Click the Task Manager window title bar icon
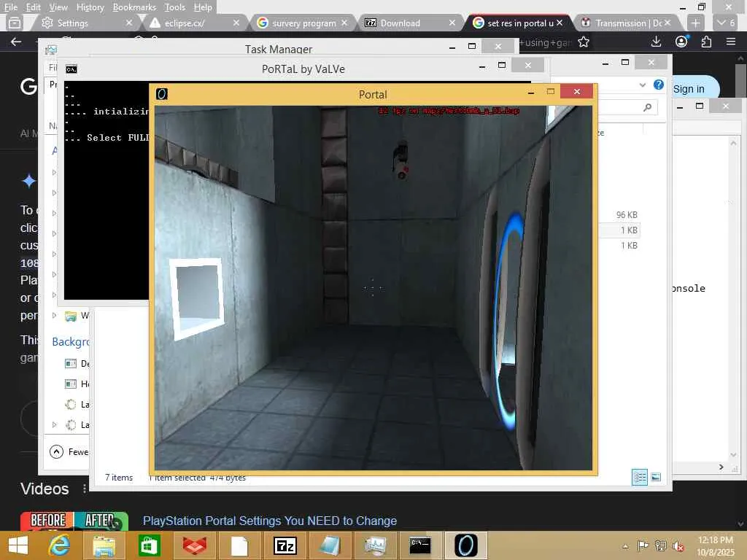The image size is (747, 560). point(51,50)
